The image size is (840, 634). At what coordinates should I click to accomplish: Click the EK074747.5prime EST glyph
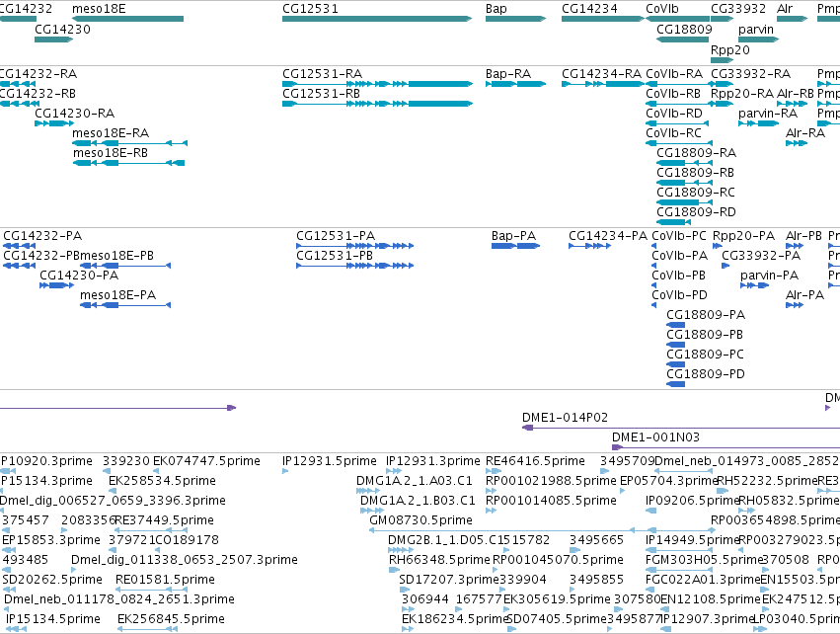pos(156,471)
